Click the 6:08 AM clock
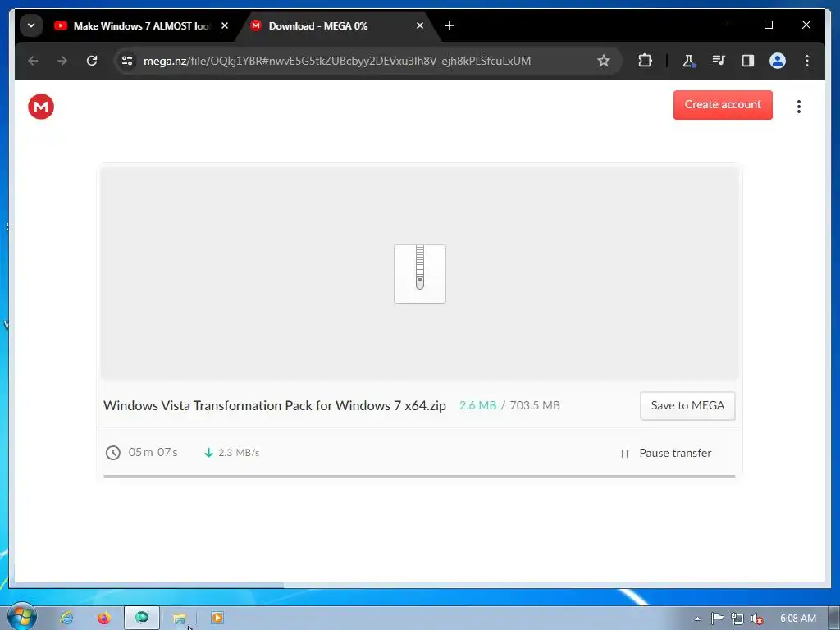 click(798, 619)
